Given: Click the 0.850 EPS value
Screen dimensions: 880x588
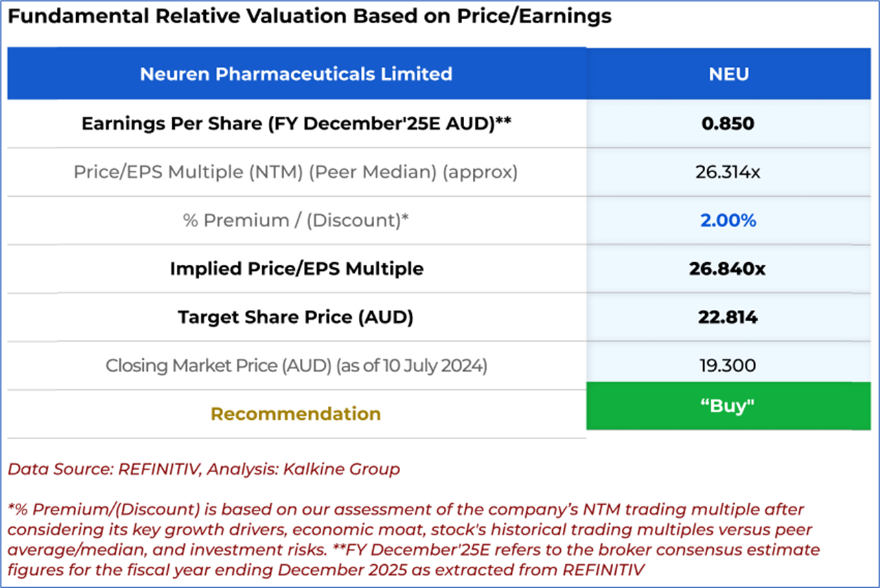Looking at the screenshot, I should click(x=728, y=124).
